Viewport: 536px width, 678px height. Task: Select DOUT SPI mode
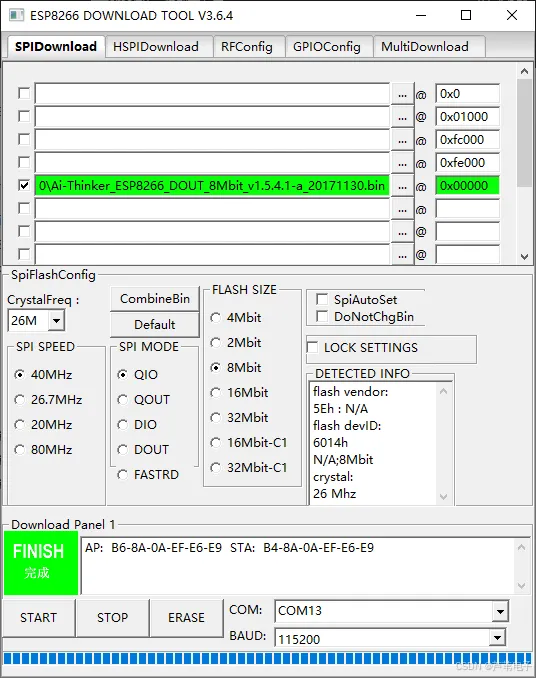coord(123,450)
